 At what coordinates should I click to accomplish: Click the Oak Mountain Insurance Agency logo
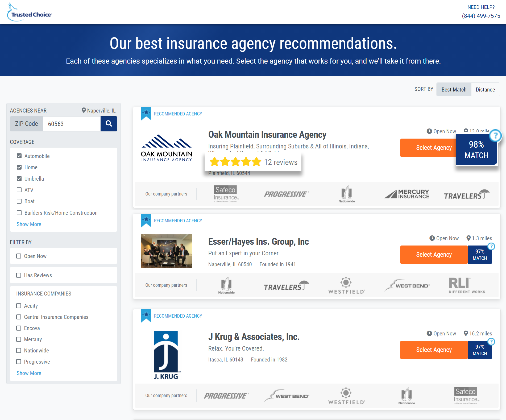(x=167, y=148)
